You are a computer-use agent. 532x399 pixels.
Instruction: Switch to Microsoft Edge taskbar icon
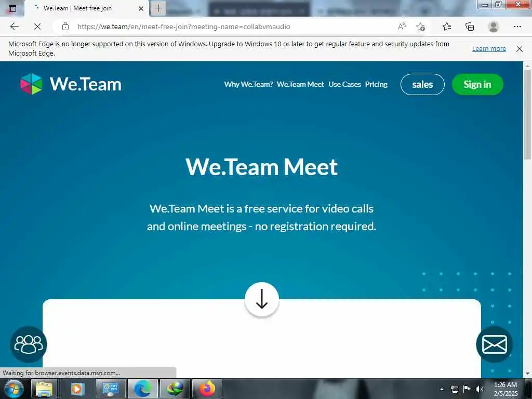(143, 389)
